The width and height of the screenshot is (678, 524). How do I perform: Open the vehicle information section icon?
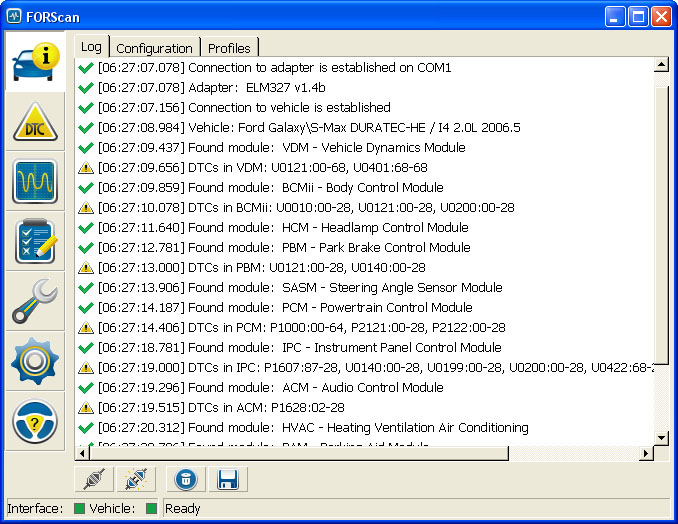pyautogui.click(x=35, y=61)
